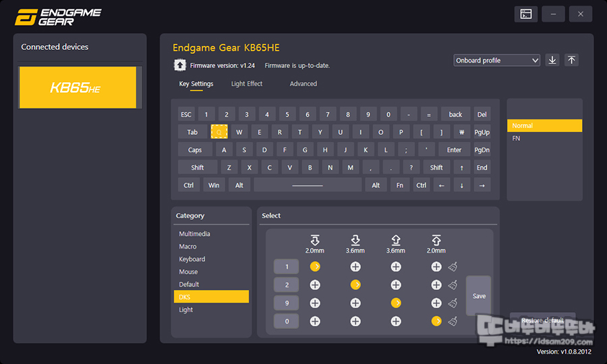Image resolution: width=607 pixels, height=364 pixels.
Task: Click DKS slot button labeled 2
Action: [287, 284]
